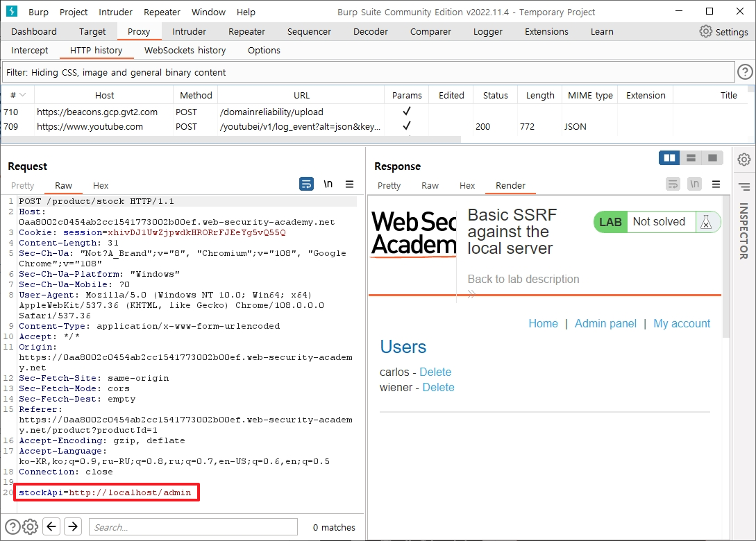The image size is (756, 541).
Task: Delete user wiener
Action: 438,387
